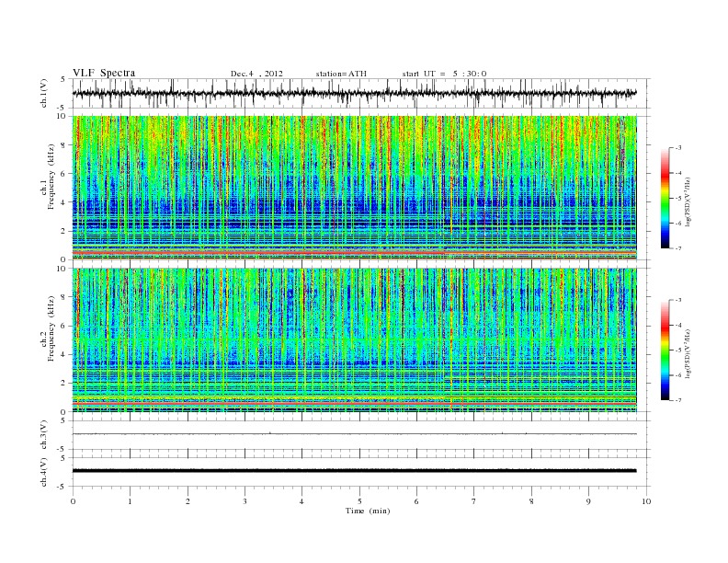Click the ch.2 spectrogram color bar
728x563 pixels.
(665, 350)
